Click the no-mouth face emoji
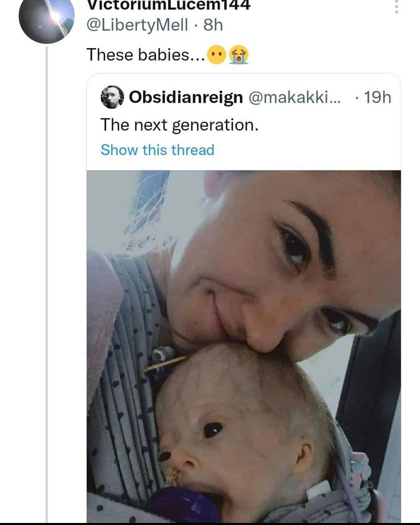This screenshot has height=525, width=420. (217, 55)
